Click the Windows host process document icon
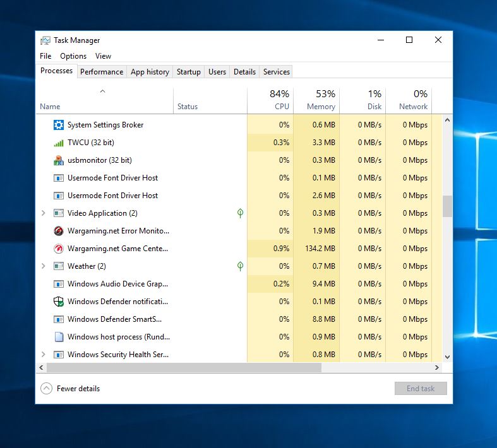This screenshot has height=448, width=497. 59,337
